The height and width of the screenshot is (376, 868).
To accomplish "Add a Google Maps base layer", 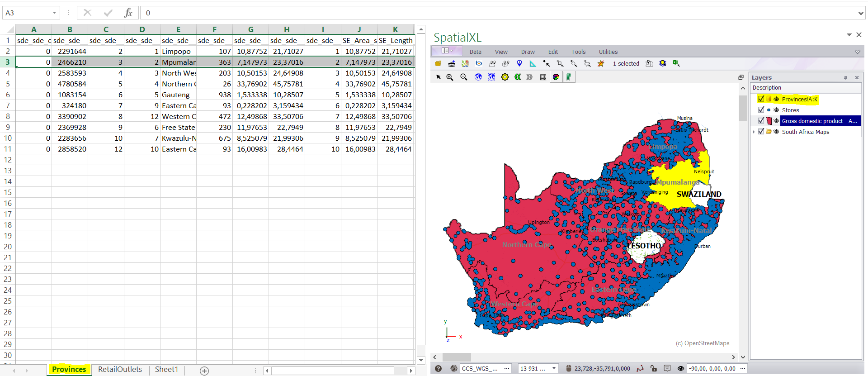I will pos(465,64).
